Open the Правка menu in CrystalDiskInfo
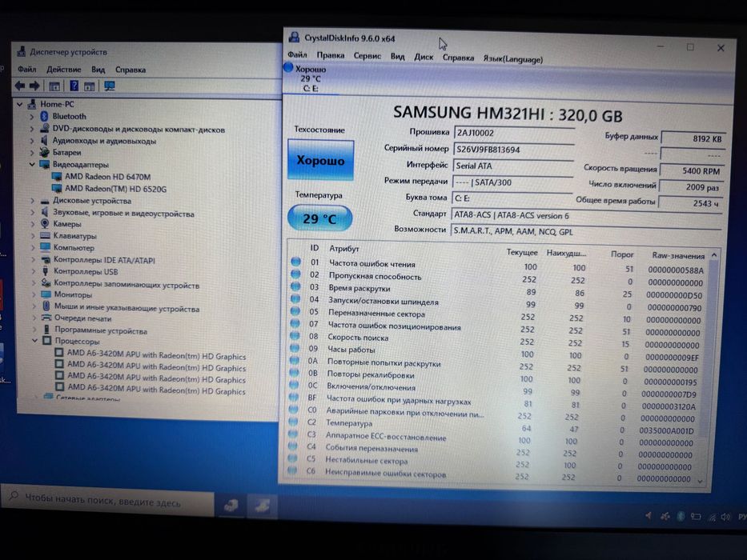Screen dimensions: 747x560 point(330,55)
